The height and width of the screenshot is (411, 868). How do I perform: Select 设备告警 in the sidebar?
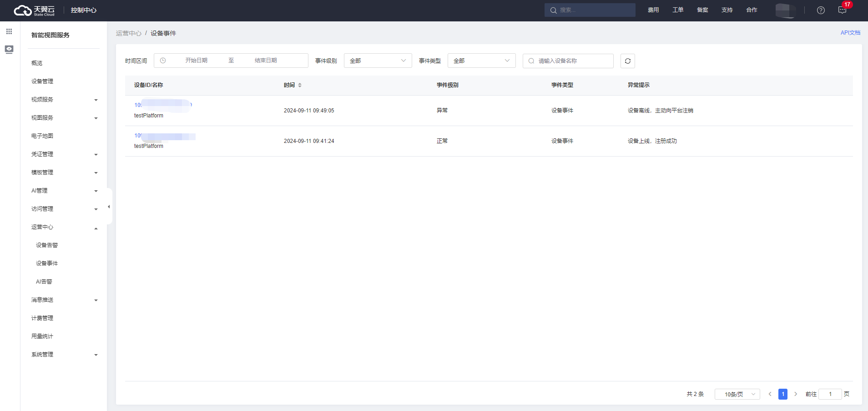click(x=47, y=245)
